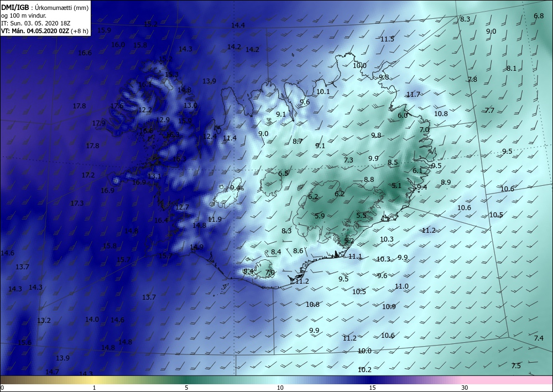Click the colour scale label '1'
The height and width of the screenshot is (392, 553).
pos(94,388)
